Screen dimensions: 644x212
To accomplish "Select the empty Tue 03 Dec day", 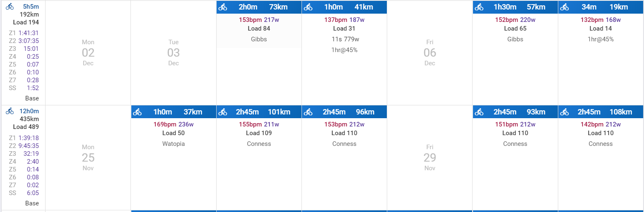I will click(x=174, y=52).
